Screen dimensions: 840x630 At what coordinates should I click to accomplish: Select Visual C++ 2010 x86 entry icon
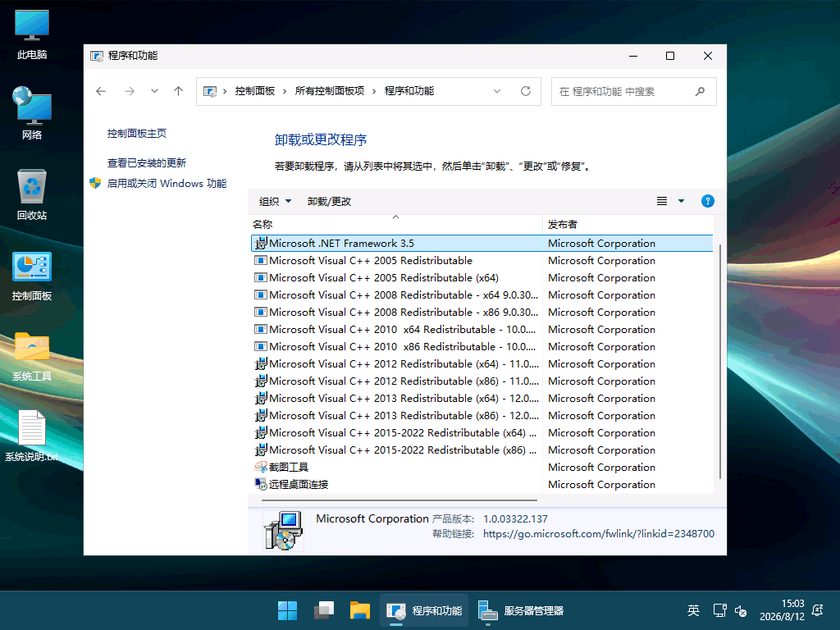260,347
